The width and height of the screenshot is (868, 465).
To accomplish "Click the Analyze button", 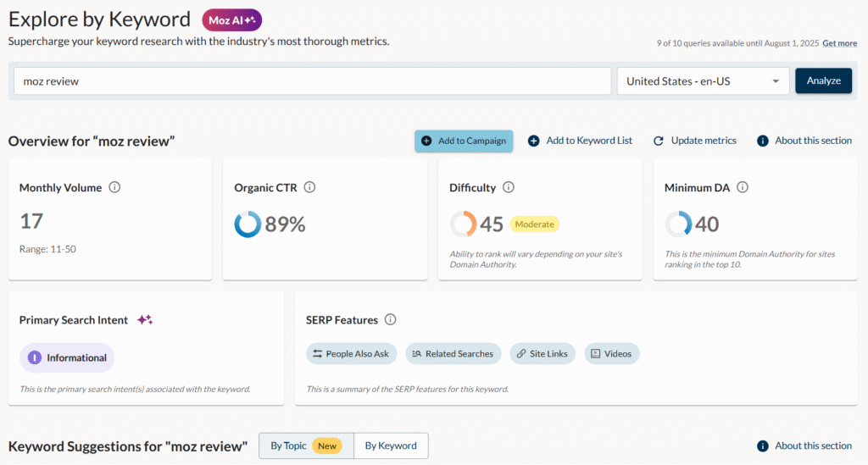I will [823, 80].
